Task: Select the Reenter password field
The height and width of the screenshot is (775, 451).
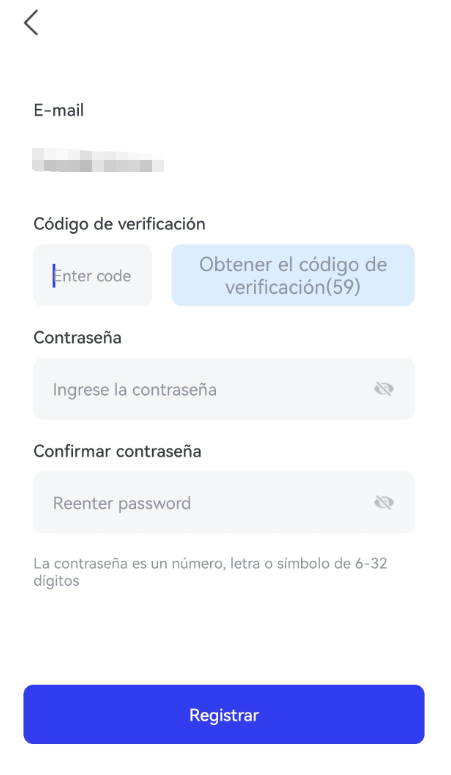Action: (x=224, y=503)
